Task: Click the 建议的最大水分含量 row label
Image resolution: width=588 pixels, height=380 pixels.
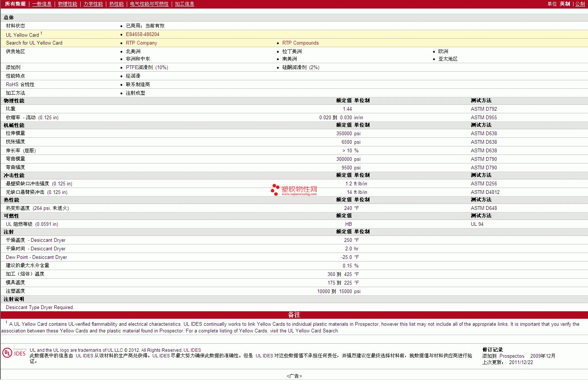Action: coord(28,265)
